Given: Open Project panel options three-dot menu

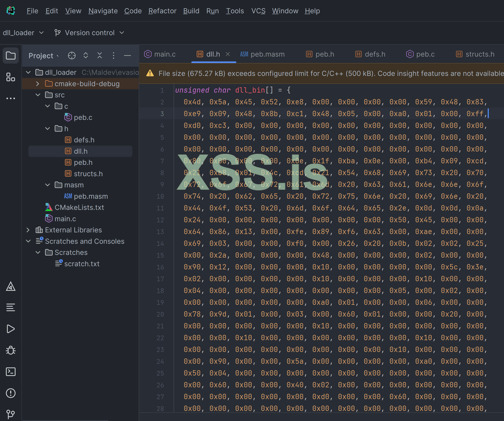Looking at the screenshot, I should pyautogui.click(x=114, y=56).
